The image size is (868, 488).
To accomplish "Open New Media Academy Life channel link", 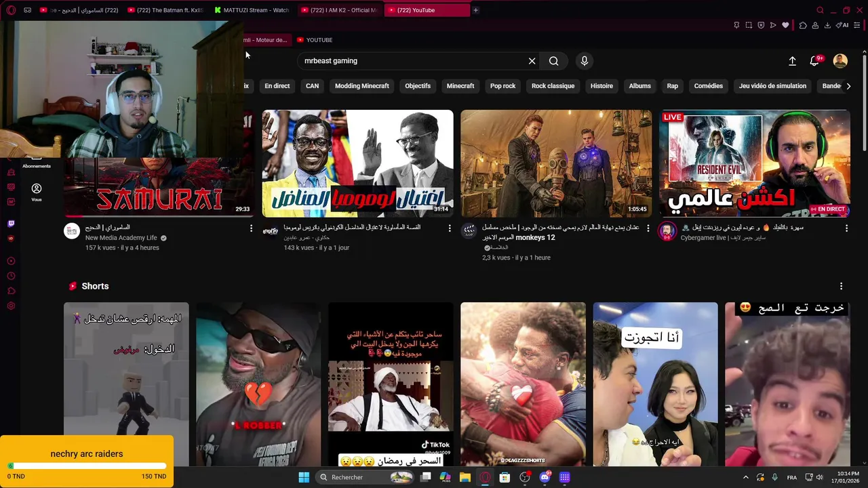I will 121,238.
